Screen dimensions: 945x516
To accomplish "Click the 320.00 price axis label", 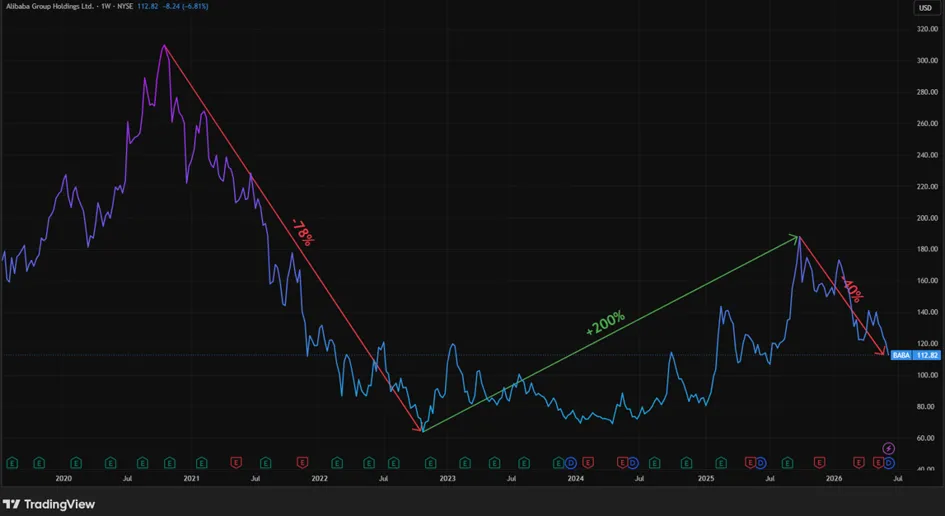I will pos(927,29).
